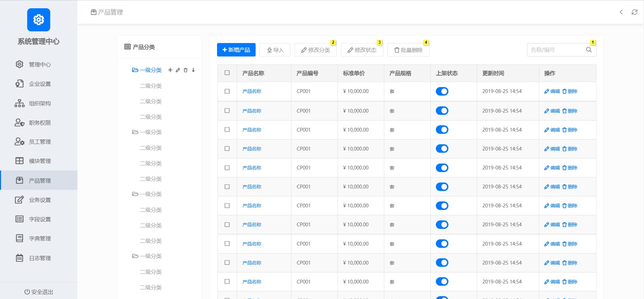Click the 产品管理 title in the header
The height and width of the screenshot is (299, 644).
pyautogui.click(x=107, y=12)
